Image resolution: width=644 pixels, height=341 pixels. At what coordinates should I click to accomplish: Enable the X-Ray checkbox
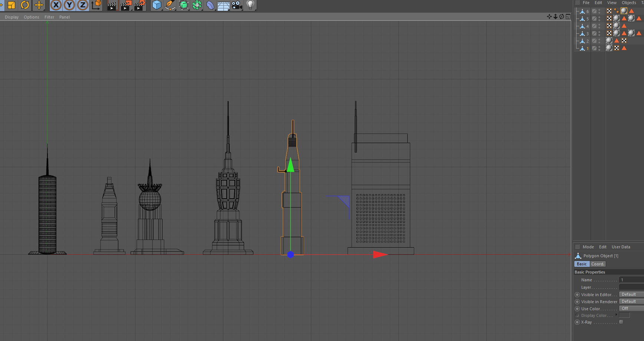click(621, 322)
